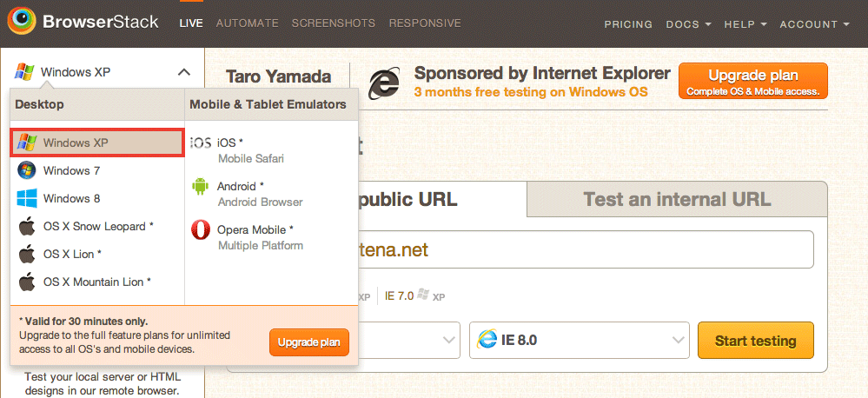
Task: Select the OS X Lion apple icon
Action: coord(27,254)
